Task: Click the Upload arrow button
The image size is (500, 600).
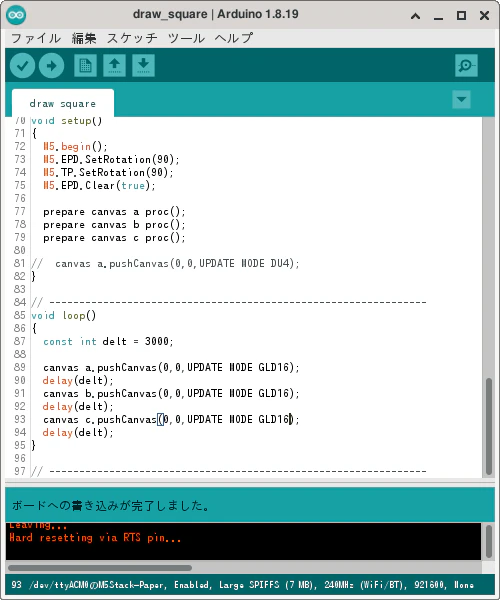Action: tap(51, 66)
